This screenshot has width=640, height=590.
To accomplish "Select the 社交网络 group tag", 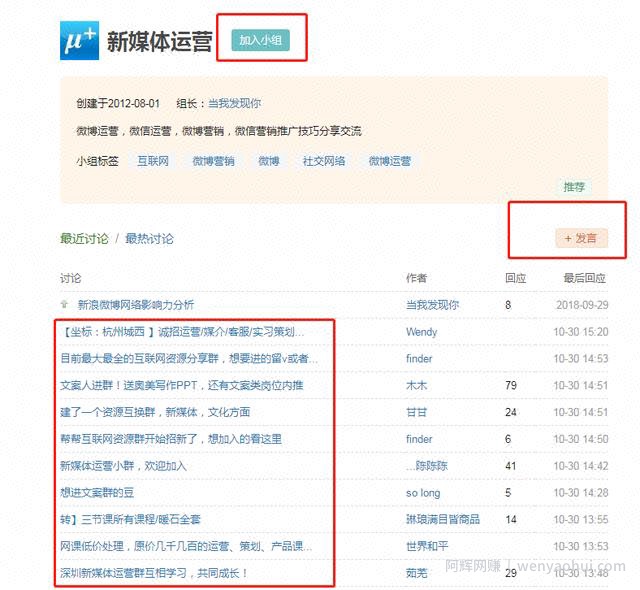I will pos(324,161).
